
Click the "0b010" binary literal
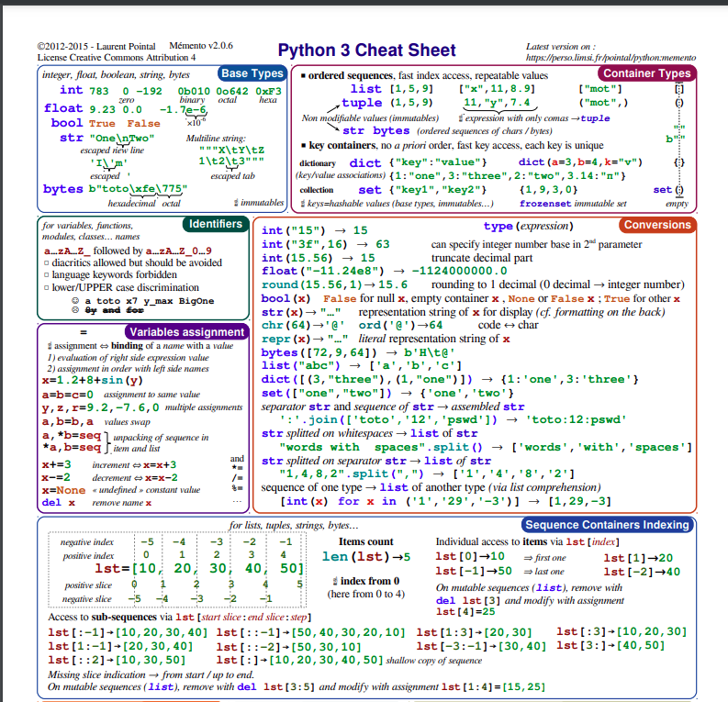click(194, 91)
